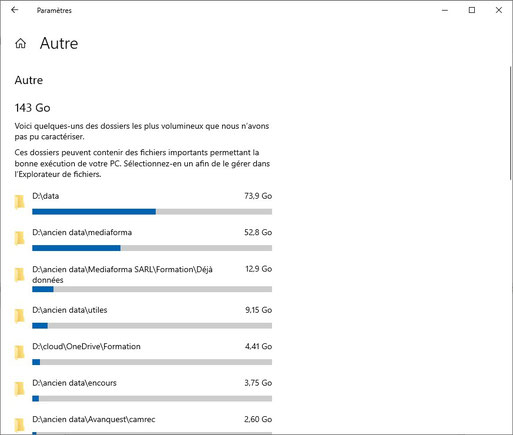Click the 52,8 Go usage bar
Image resolution: width=513 pixels, height=435 pixels.
pyautogui.click(x=152, y=248)
